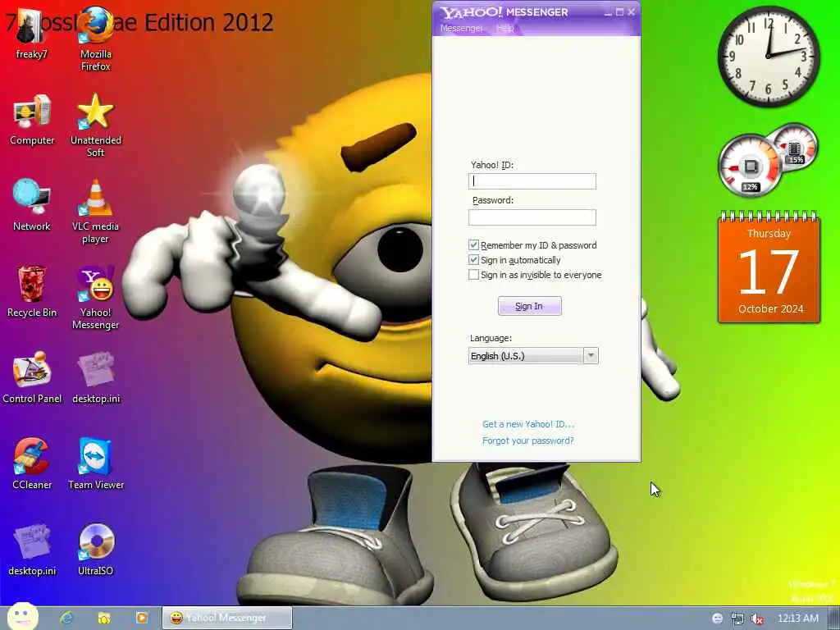Maximize the Yahoo! Messenger window

pos(620,12)
